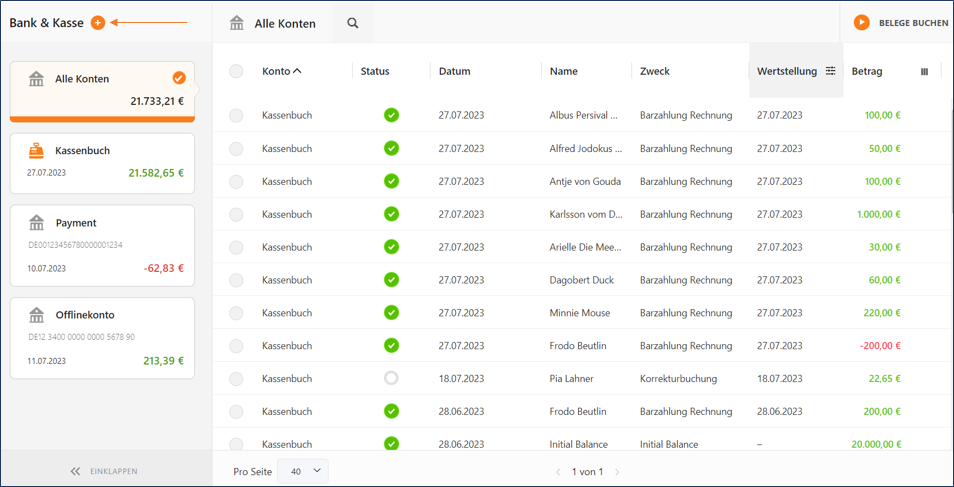954x487 pixels.
Task: Click the double-chevron Einklappen icon
Action: tap(75, 471)
